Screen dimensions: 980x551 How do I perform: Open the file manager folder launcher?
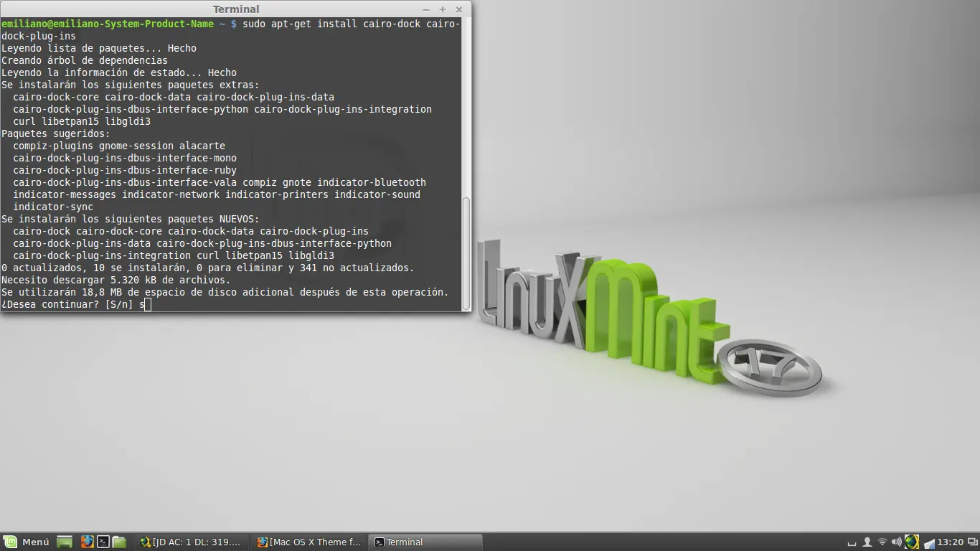[119, 542]
